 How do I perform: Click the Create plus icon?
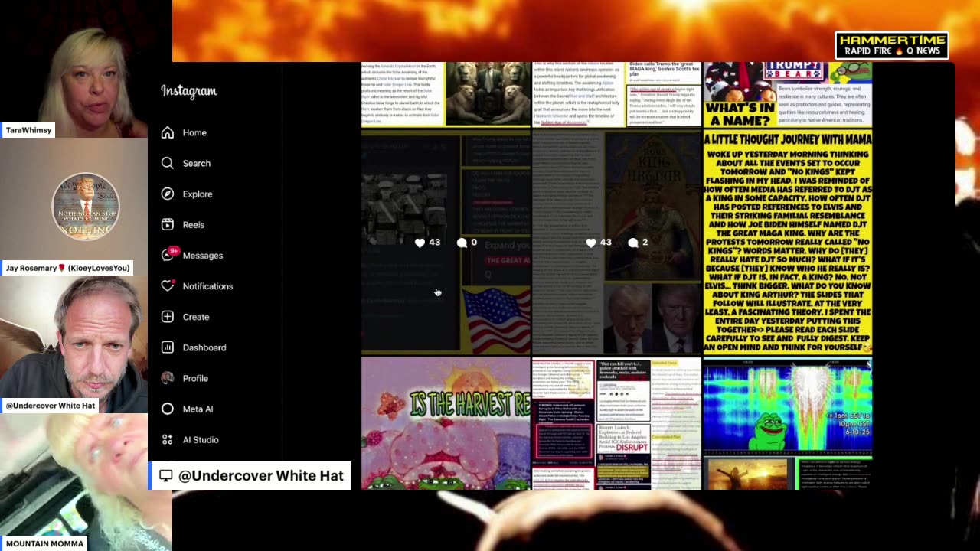click(x=168, y=317)
